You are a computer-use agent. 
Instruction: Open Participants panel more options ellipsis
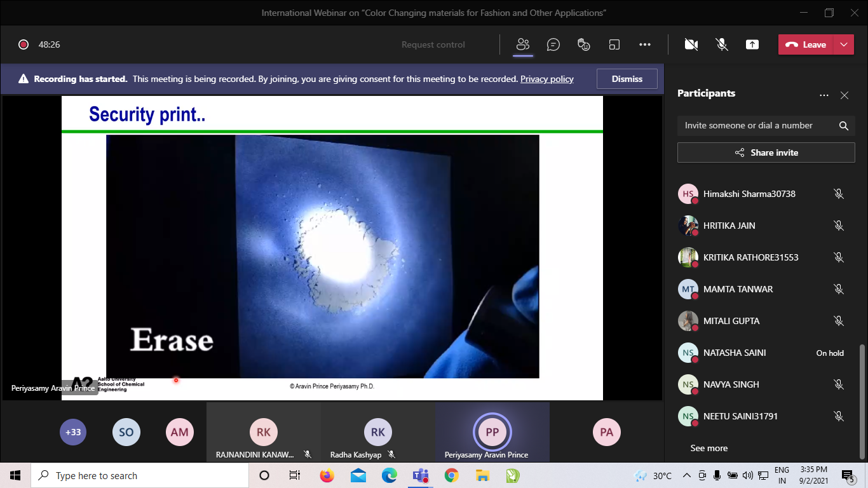click(824, 95)
